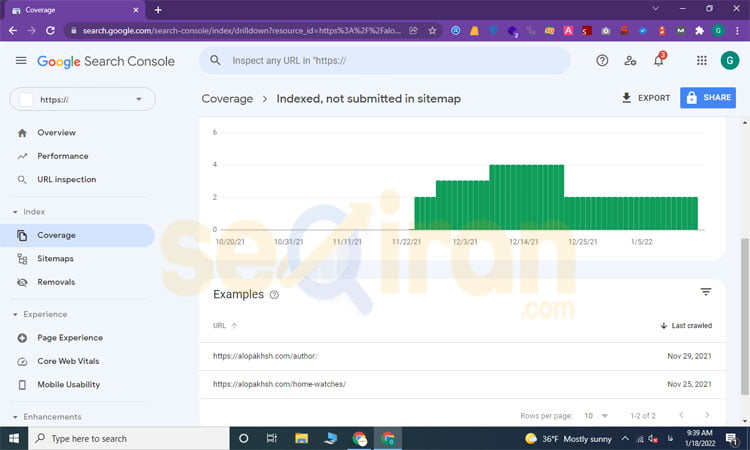This screenshot has height=450, width=750.
Task: Click the page vertical scrollbar
Action: click(745, 316)
